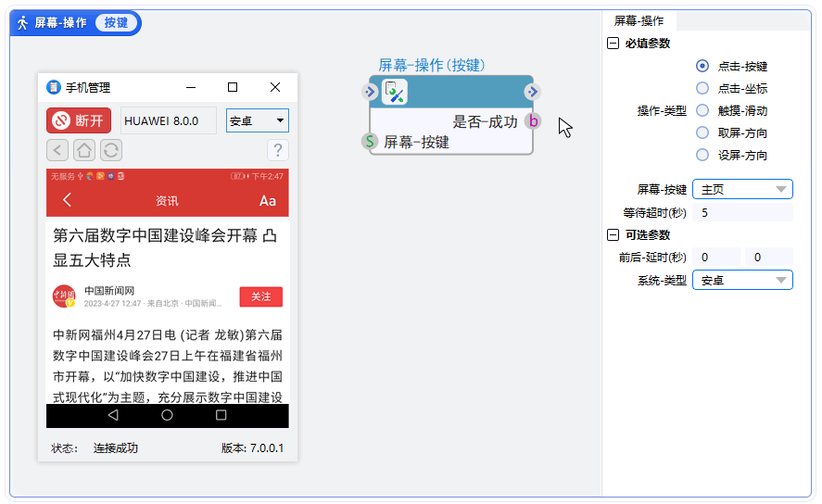Screen dimensions: 822x504
Task: Select the 触摸-滑动 radio option
Action: (702, 111)
